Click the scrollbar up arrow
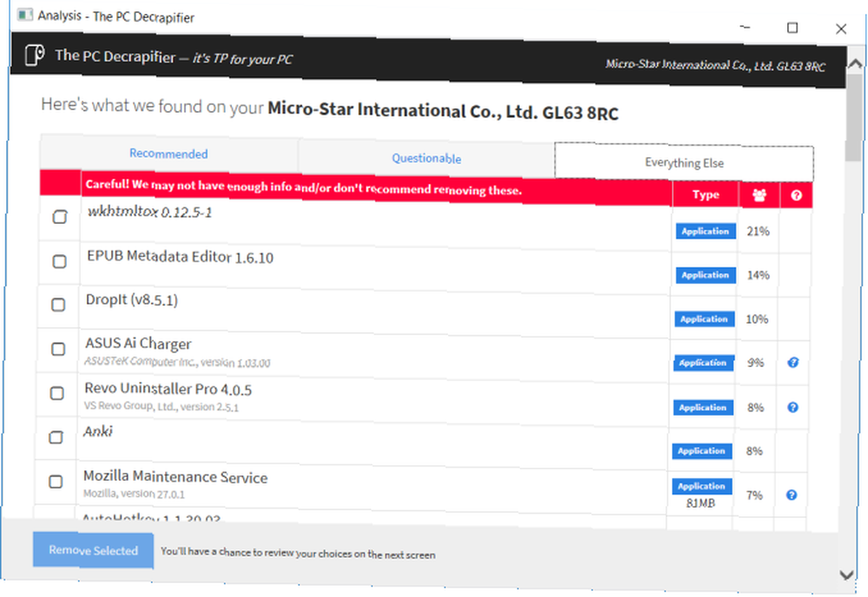Image resolution: width=868 pixels, height=597 pixels. 856,63
